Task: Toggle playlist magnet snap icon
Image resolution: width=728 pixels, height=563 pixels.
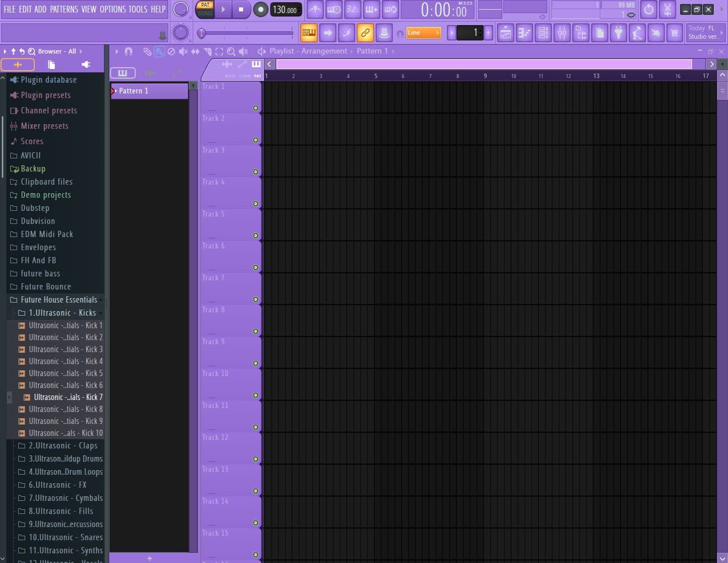Action: pos(128,51)
